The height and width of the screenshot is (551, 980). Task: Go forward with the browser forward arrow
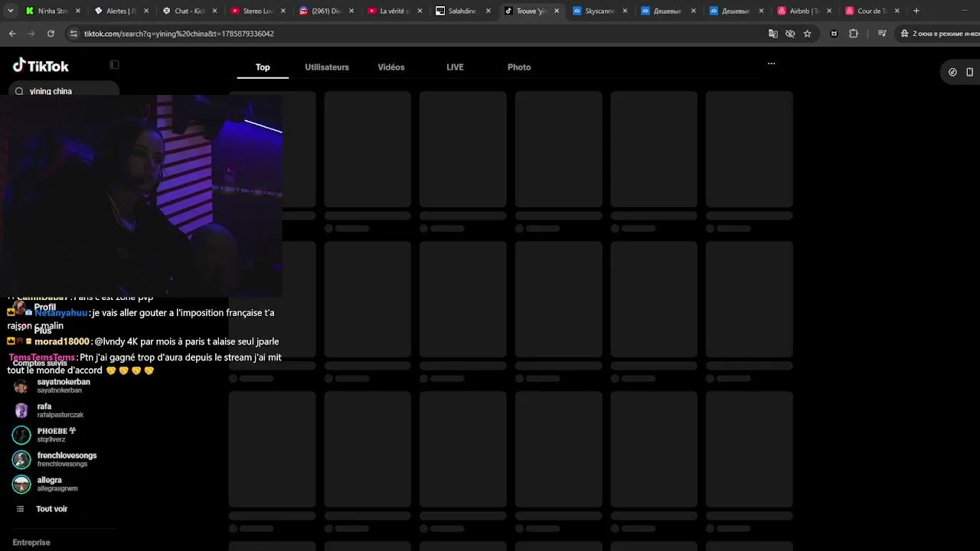[x=31, y=34]
